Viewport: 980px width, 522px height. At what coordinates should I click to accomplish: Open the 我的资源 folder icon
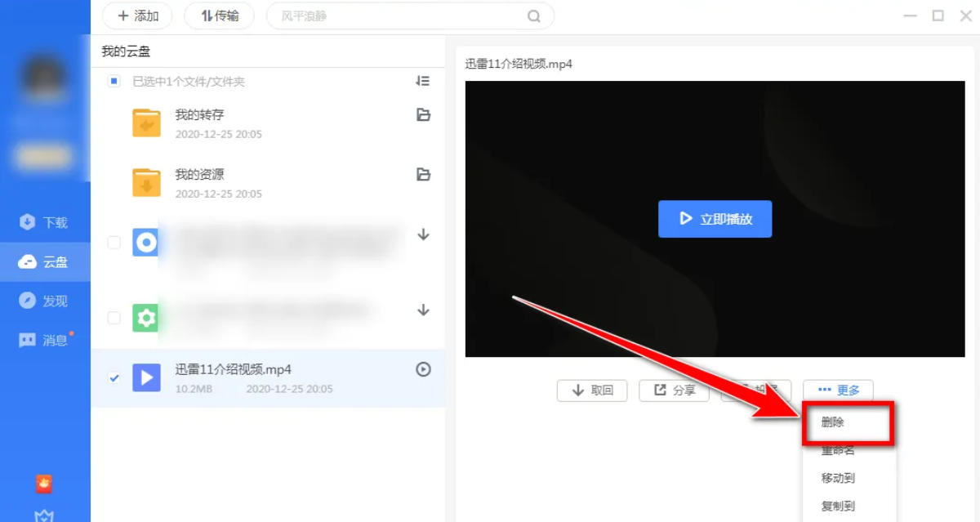[x=147, y=181]
